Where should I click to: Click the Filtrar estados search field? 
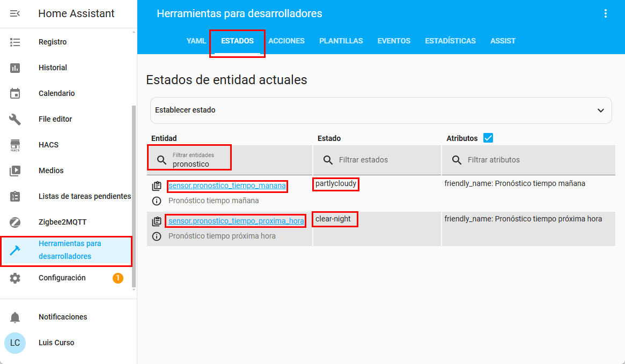coord(377,160)
